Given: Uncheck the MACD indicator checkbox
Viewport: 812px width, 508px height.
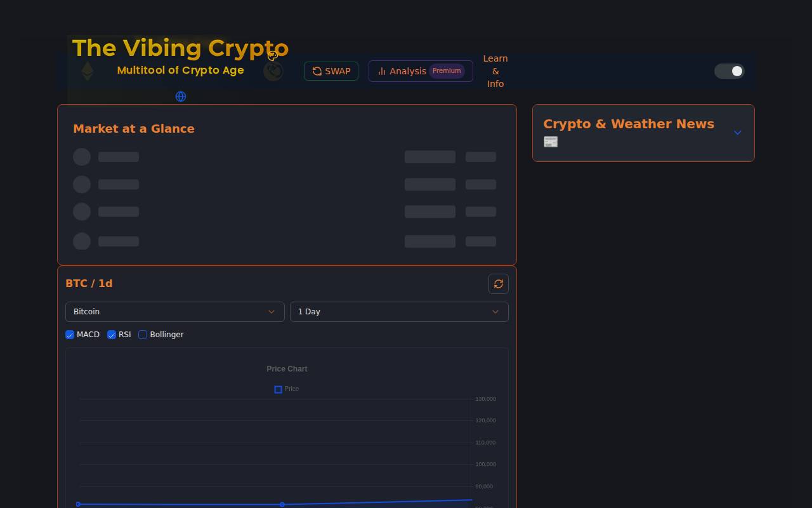Looking at the screenshot, I should pos(70,335).
